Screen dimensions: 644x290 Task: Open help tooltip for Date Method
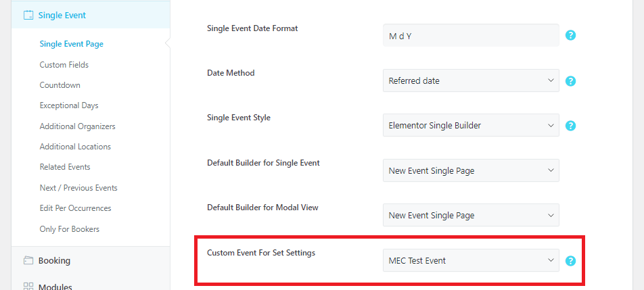pos(570,81)
